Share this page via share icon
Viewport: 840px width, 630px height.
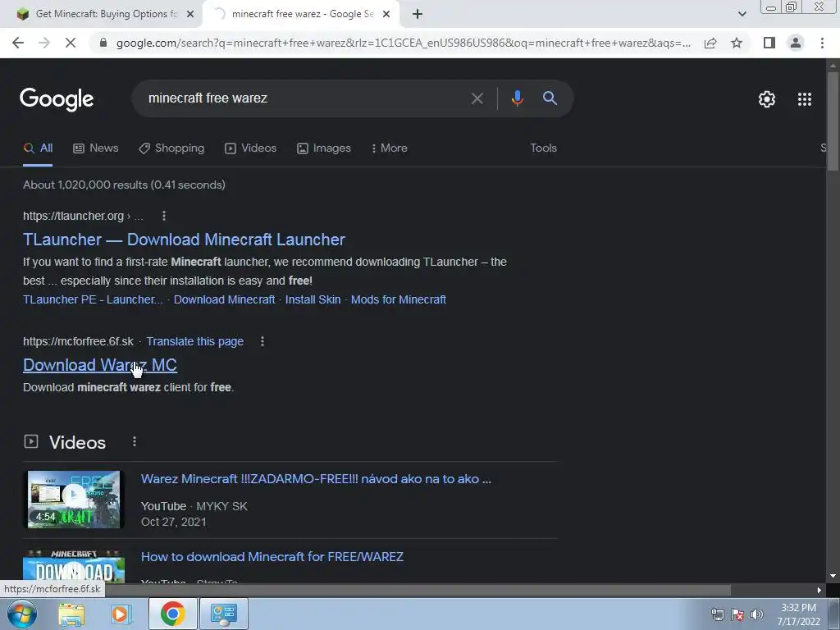[x=710, y=43]
